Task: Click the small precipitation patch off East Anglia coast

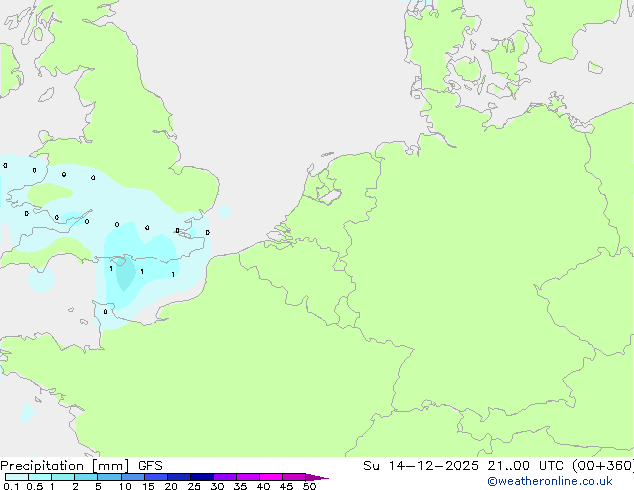Action: pyautogui.click(x=224, y=212)
